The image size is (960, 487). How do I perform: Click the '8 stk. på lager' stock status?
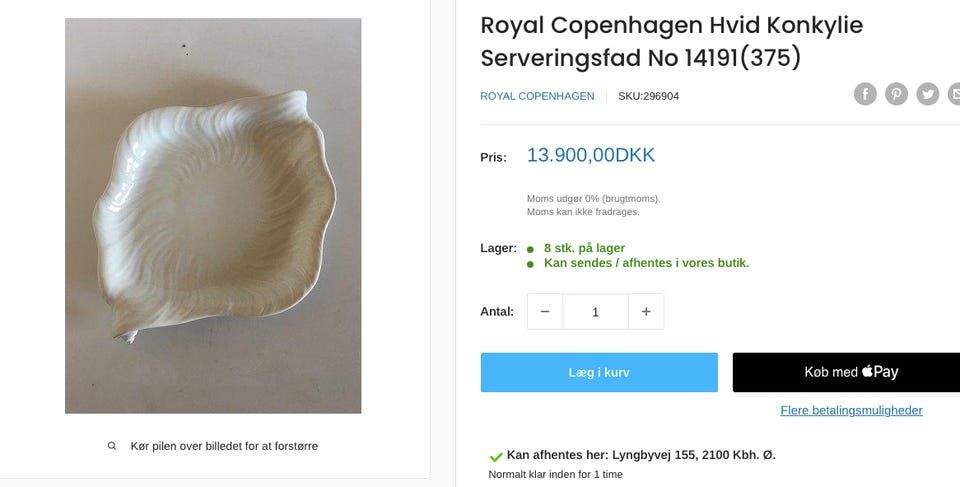pos(584,248)
